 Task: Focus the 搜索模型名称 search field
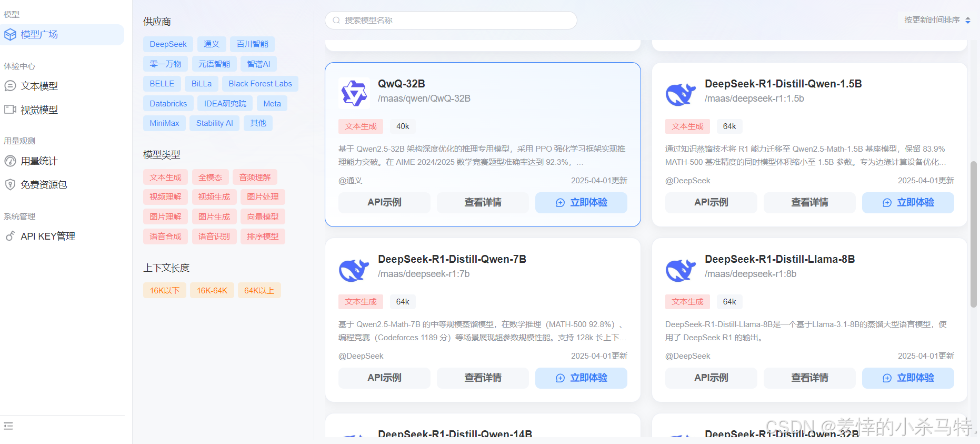451,21
